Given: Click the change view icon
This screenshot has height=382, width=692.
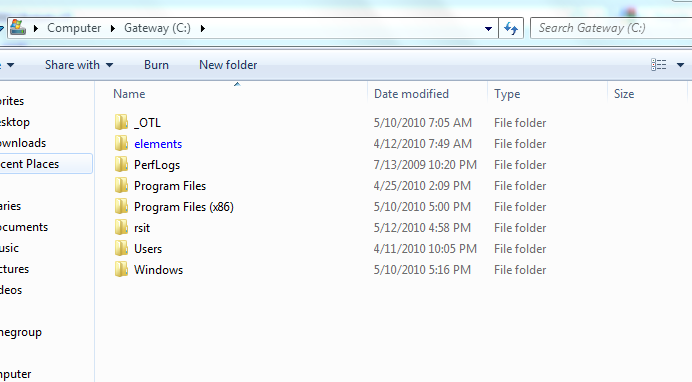Looking at the screenshot, I should click(658, 65).
